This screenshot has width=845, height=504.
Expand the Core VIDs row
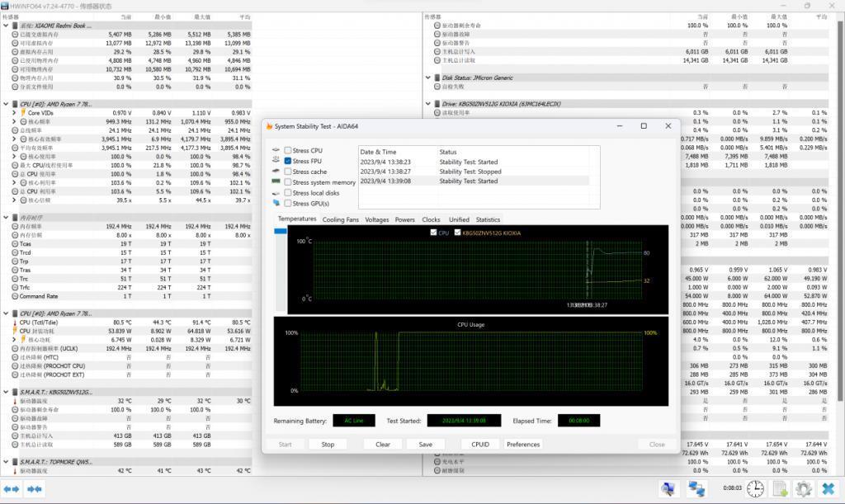[x=14, y=112]
